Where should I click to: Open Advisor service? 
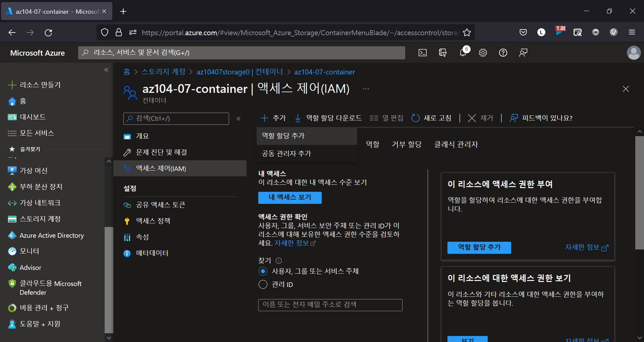24,268
